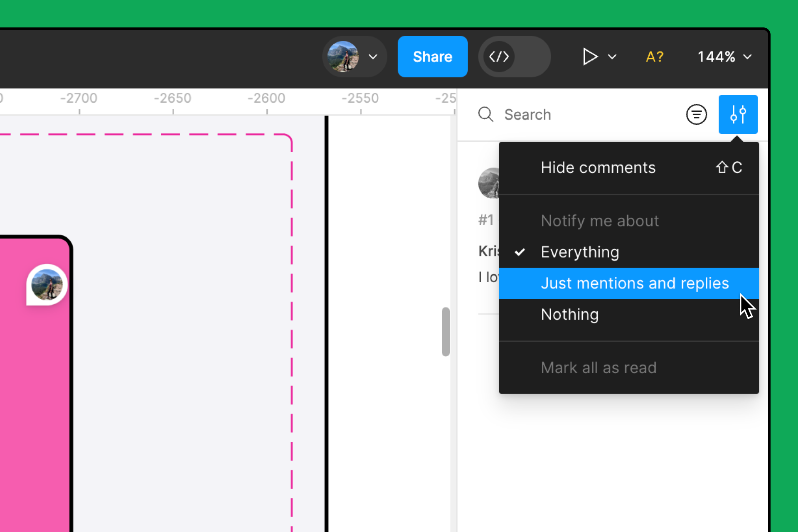Toggle Dev Mode code switch
The width and height of the screenshot is (798, 532).
[515, 57]
